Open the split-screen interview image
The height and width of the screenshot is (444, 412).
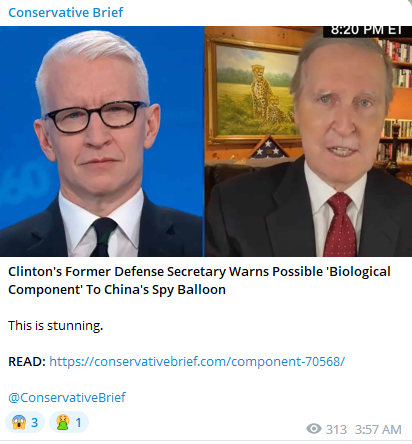[206, 141]
